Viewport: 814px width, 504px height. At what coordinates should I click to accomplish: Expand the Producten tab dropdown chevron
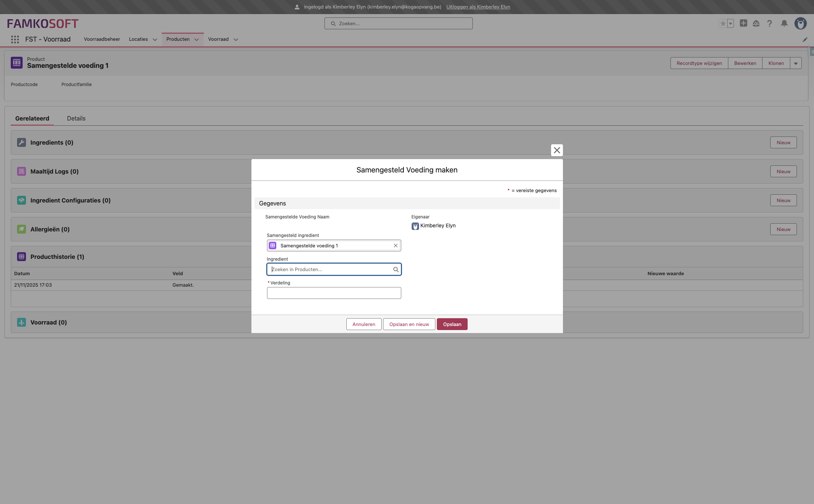tap(196, 39)
